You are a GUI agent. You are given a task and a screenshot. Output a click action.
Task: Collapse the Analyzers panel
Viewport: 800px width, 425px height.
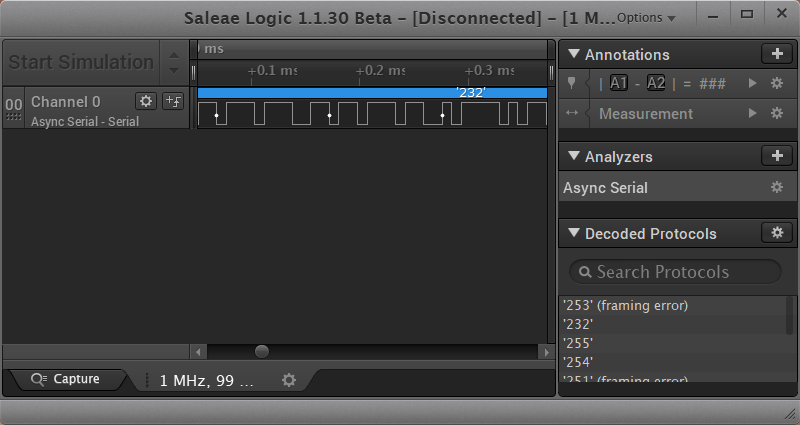click(x=574, y=156)
